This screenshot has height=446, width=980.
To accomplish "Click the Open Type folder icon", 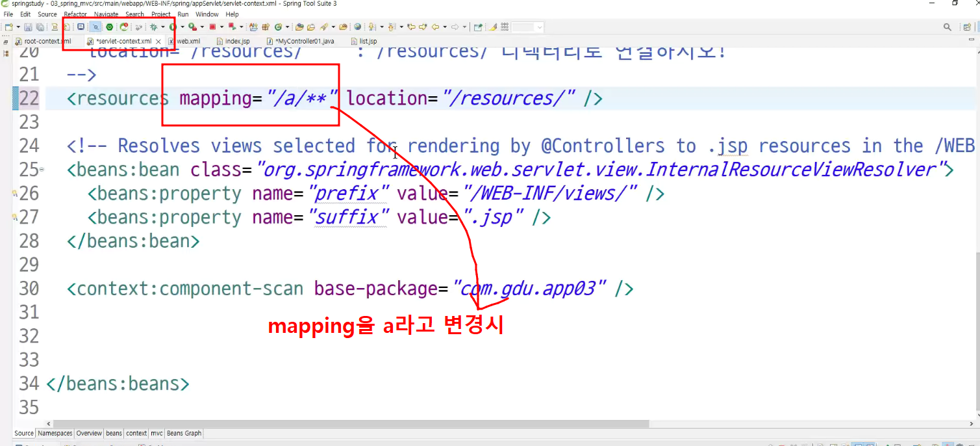I will pos(299,27).
